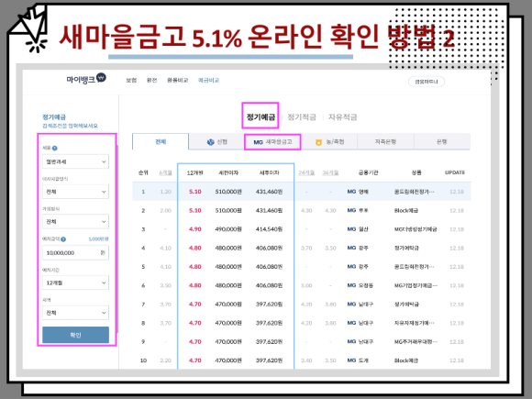The height and width of the screenshot is (399, 532).
Task: Click the help icon next to 예치금액
Action: tap(63, 239)
